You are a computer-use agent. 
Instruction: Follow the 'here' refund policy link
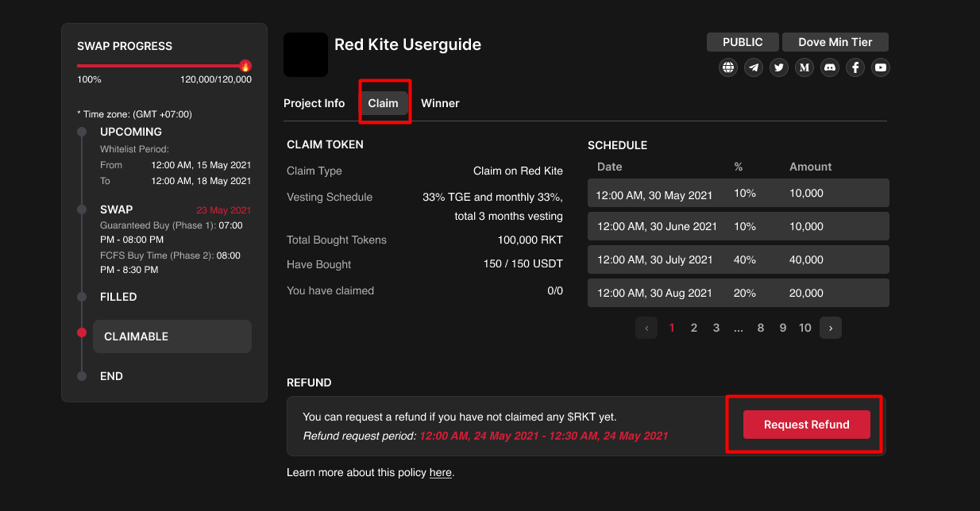pos(441,473)
